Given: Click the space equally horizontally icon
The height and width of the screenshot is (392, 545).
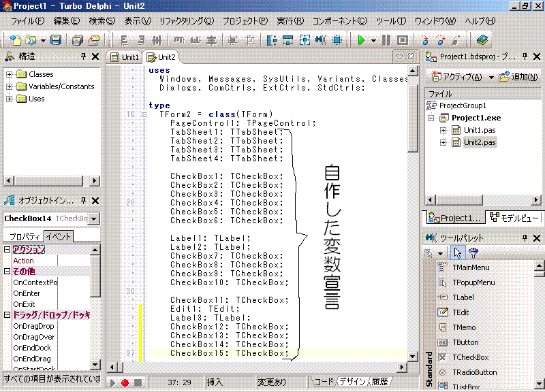Looking at the screenshot, I should [x=272, y=40].
